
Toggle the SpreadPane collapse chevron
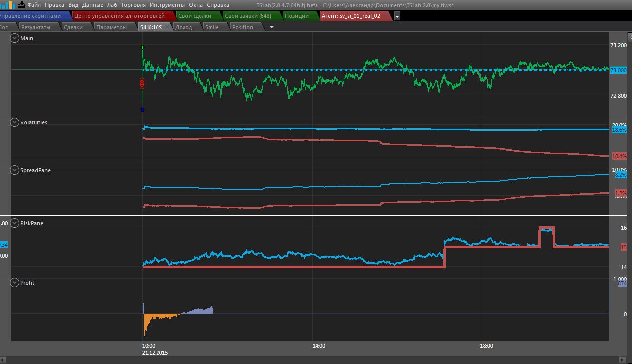click(x=15, y=170)
